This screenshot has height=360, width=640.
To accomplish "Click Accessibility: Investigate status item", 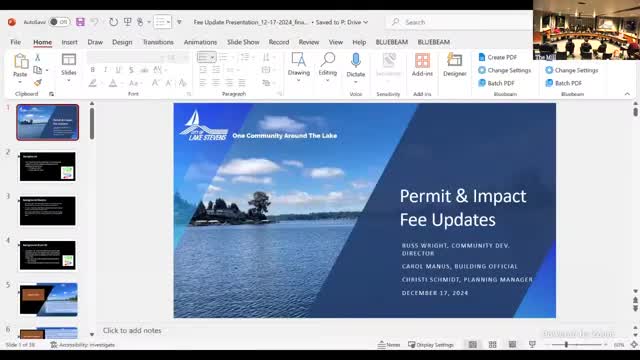I will [82, 345].
